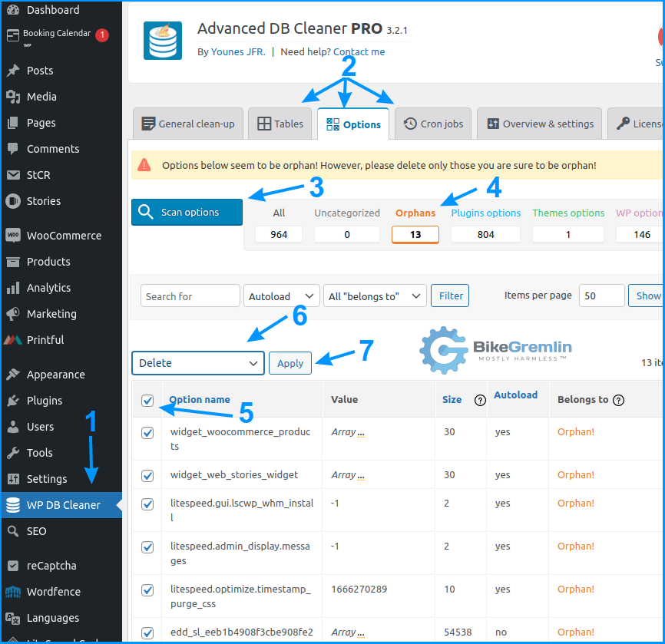Uncheck the widget_web_stories_widget row checkbox

coord(147,476)
